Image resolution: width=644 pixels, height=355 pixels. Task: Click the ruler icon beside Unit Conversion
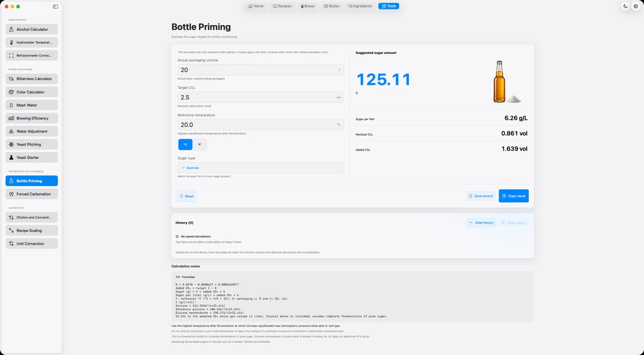[x=12, y=244]
